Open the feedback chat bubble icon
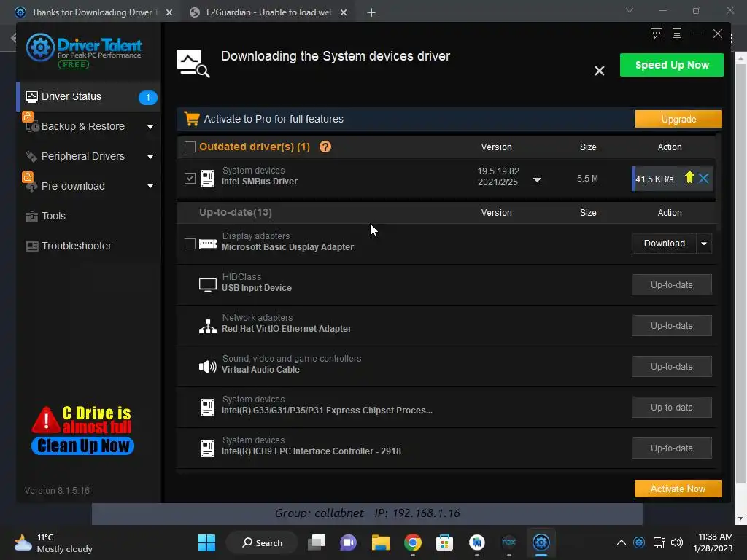 (656, 34)
